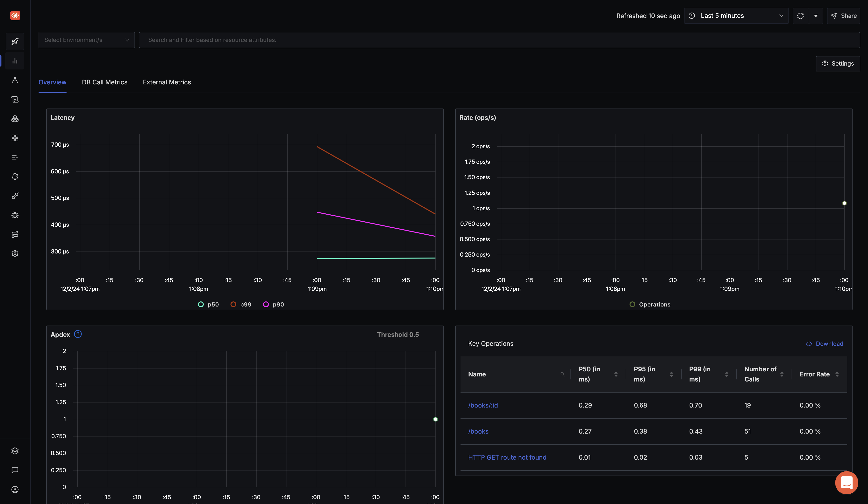The width and height of the screenshot is (868, 504).
Task: Open the Last 5 minutes time range dropdown
Action: 736,16
